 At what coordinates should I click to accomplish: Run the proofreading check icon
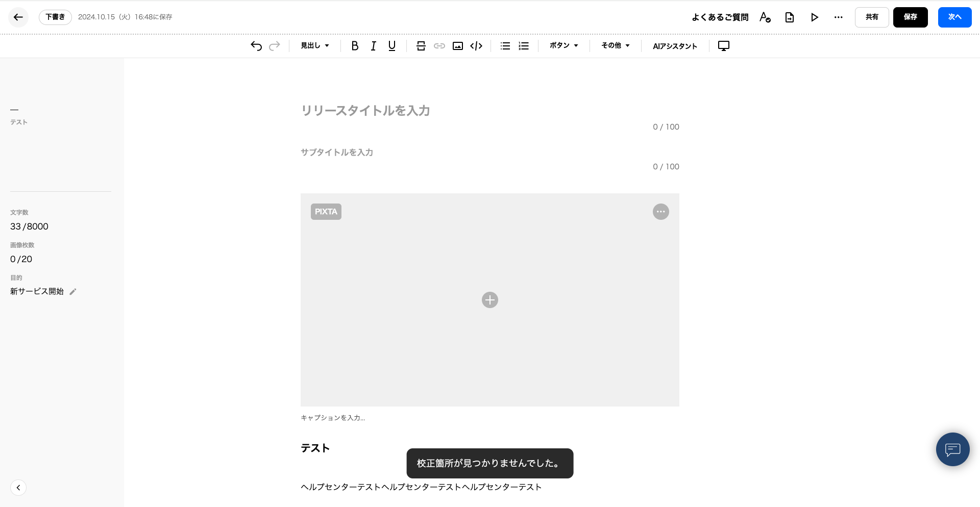coord(765,17)
